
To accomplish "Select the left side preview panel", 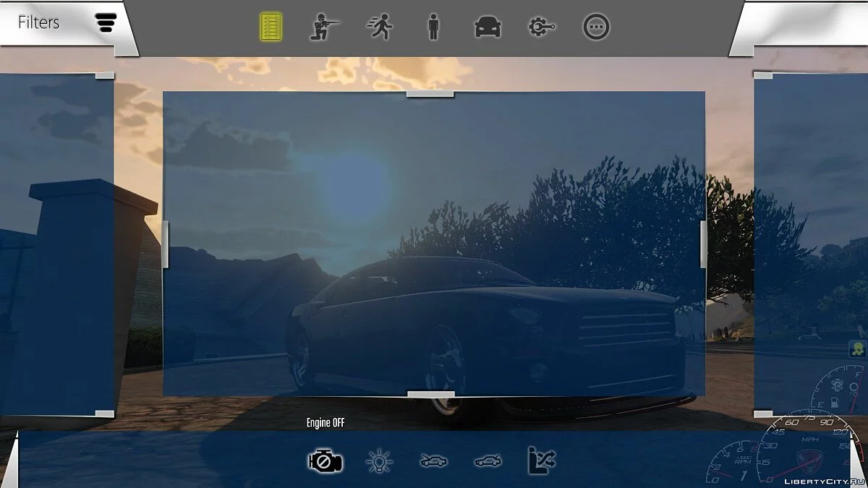I will tap(56, 246).
